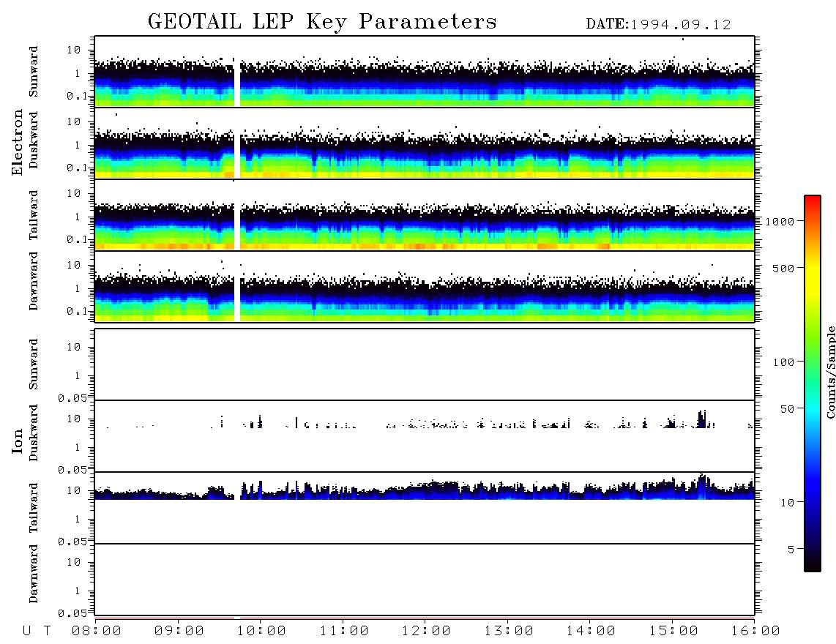Click inside the Electron Duskward spectrogram panel
The height and width of the screenshot is (644, 836).
425,143
